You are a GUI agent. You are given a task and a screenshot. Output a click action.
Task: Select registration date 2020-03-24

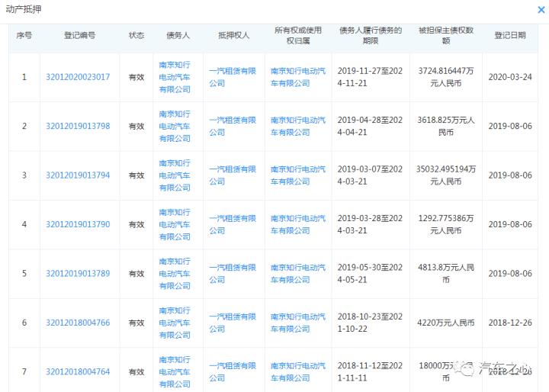pos(510,77)
